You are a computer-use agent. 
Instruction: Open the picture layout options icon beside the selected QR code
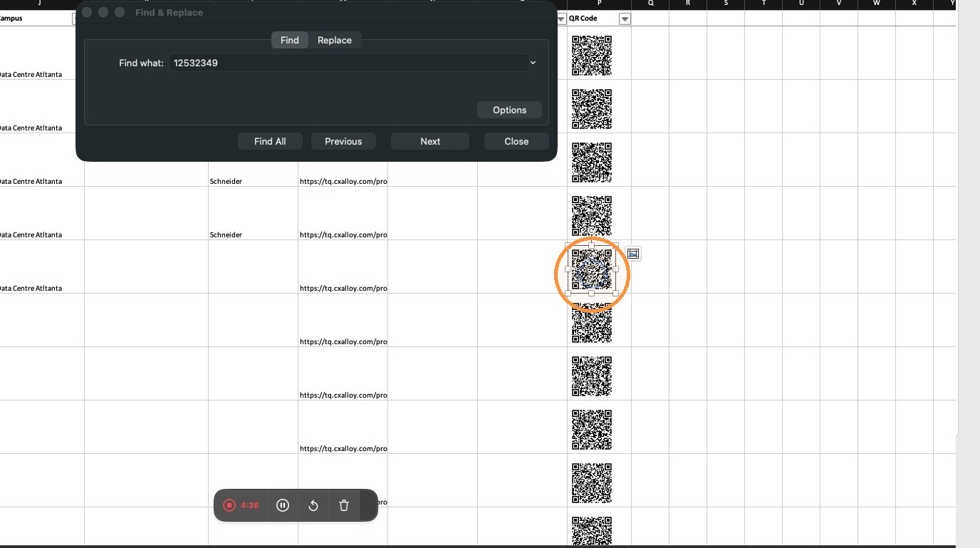click(633, 254)
